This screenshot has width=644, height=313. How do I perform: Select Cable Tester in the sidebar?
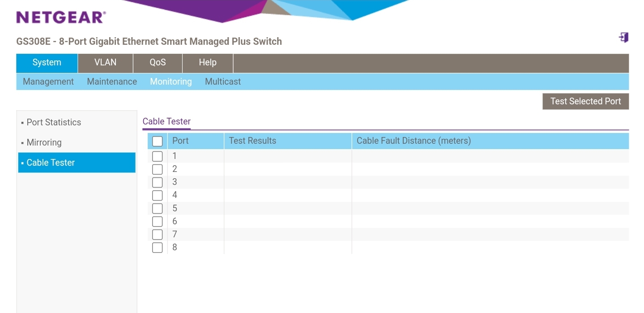click(77, 163)
